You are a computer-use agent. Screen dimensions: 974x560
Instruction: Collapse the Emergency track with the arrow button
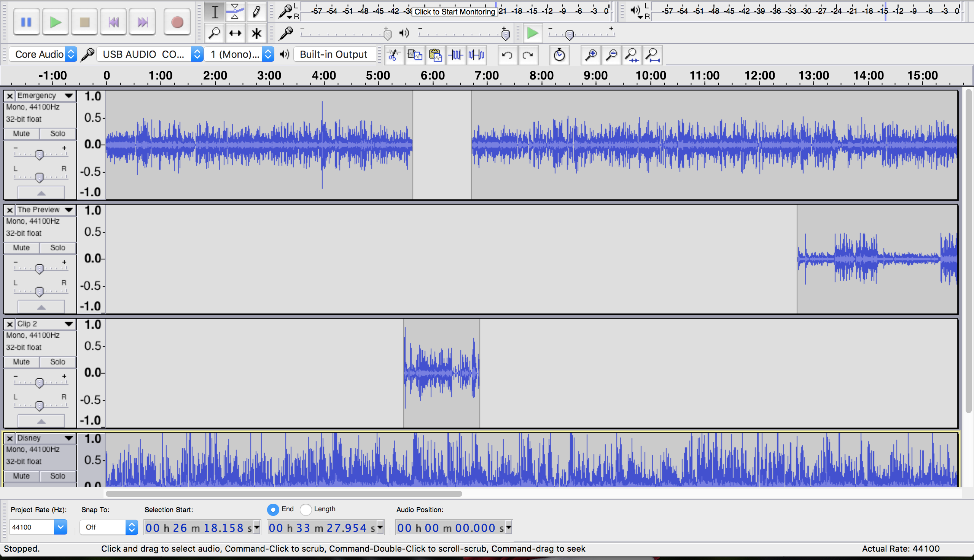[41, 193]
